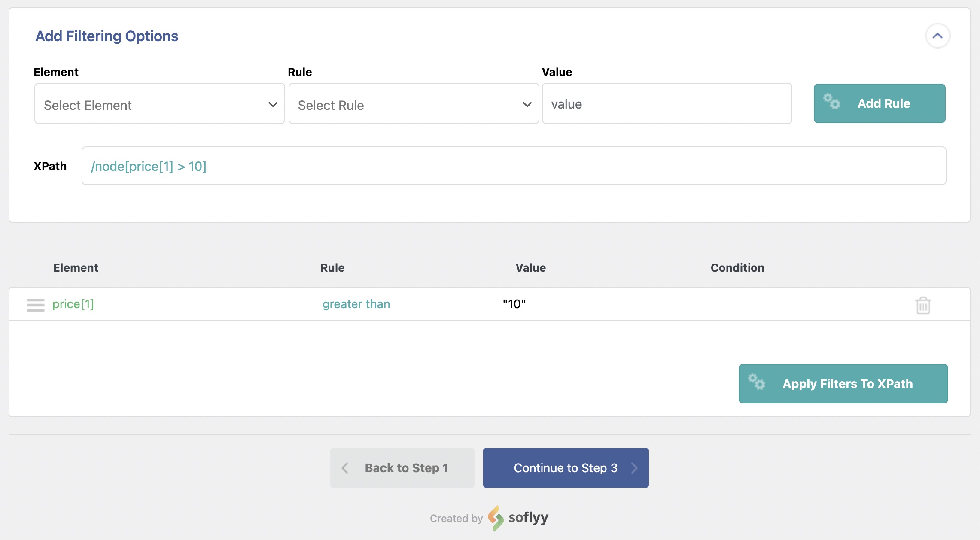Click the Add Rule button
The height and width of the screenshot is (540, 980).
pyautogui.click(x=879, y=103)
